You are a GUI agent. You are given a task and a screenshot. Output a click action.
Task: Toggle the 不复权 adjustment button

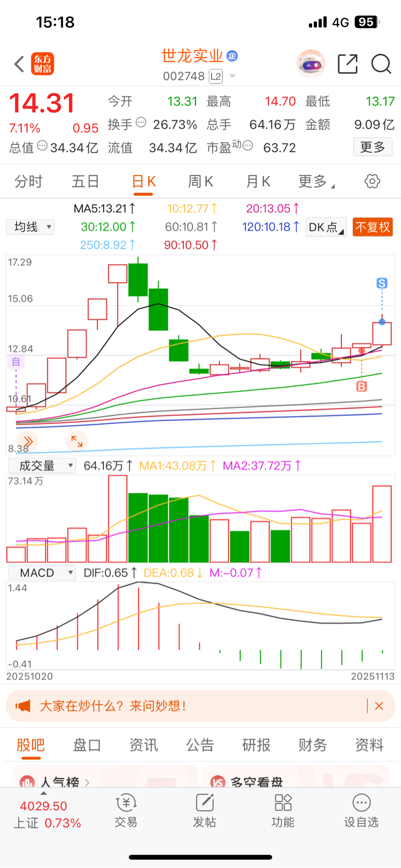pyautogui.click(x=372, y=227)
